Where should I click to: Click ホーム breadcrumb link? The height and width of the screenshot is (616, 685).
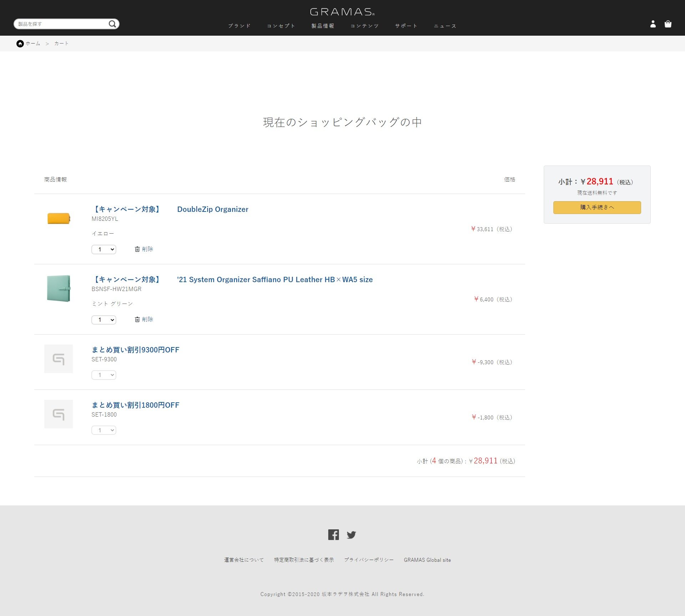point(33,44)
